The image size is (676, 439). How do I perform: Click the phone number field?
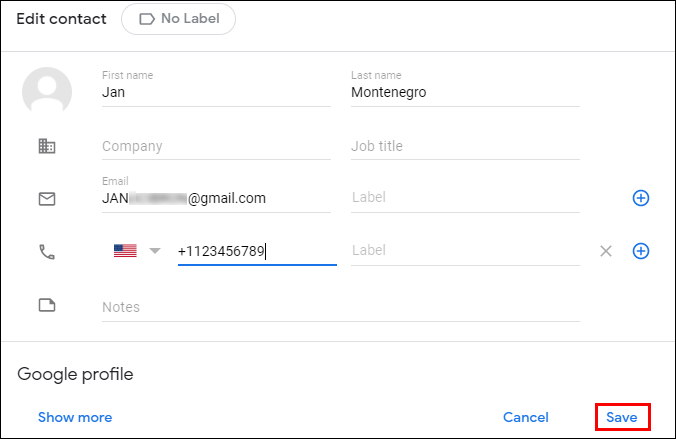pyautogui.click(x=256, y=252)
